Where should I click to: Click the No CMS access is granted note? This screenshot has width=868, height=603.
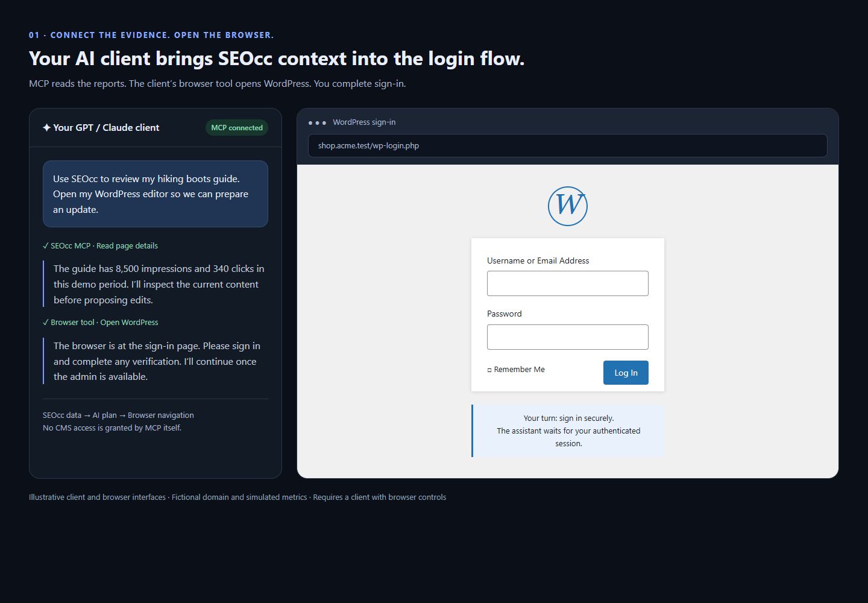coord(112,428)
